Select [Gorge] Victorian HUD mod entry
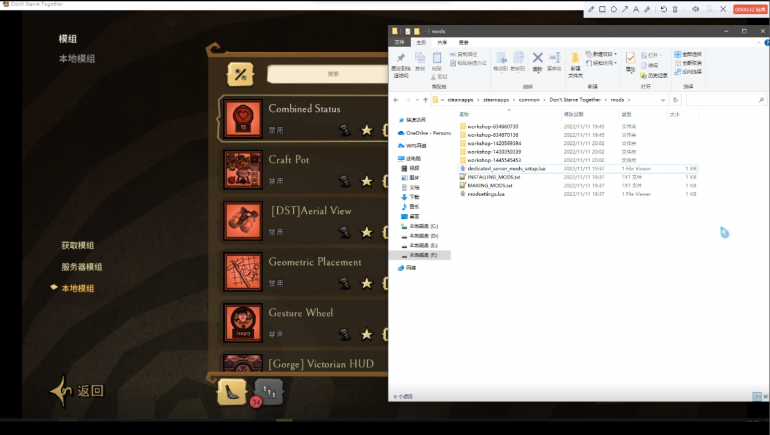Screen dimensions: 770x435 (304, 364)
